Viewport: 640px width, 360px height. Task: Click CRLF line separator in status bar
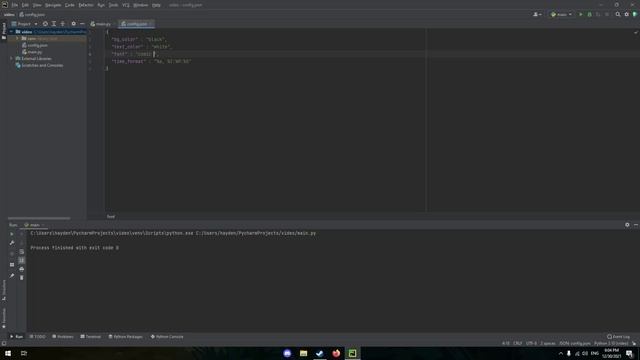click(517, 344)
